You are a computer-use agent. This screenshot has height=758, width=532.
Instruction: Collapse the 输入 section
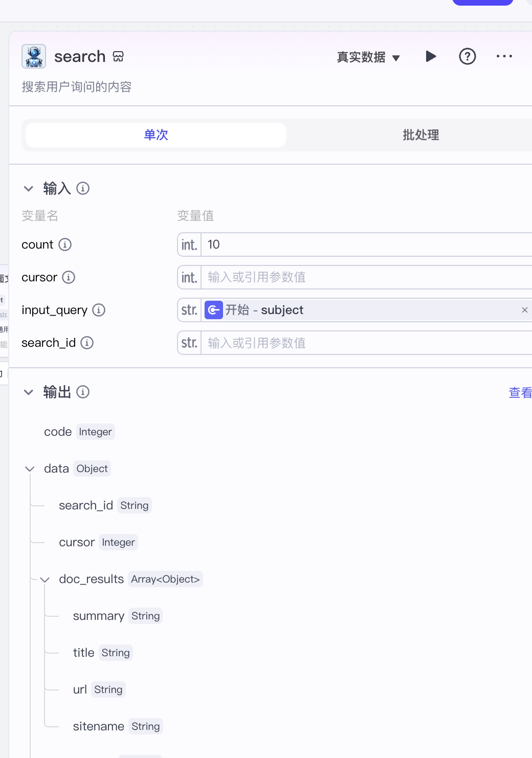29,189
